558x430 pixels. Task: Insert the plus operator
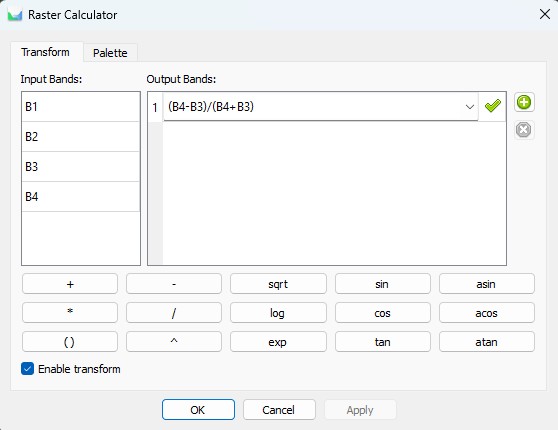pyautogui.click(x=70, y=284)
